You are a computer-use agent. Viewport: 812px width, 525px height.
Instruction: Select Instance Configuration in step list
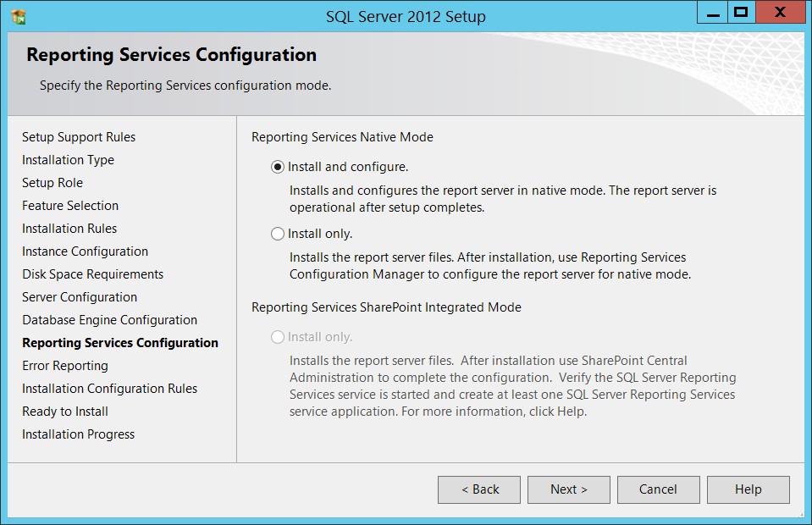[85, 251]
